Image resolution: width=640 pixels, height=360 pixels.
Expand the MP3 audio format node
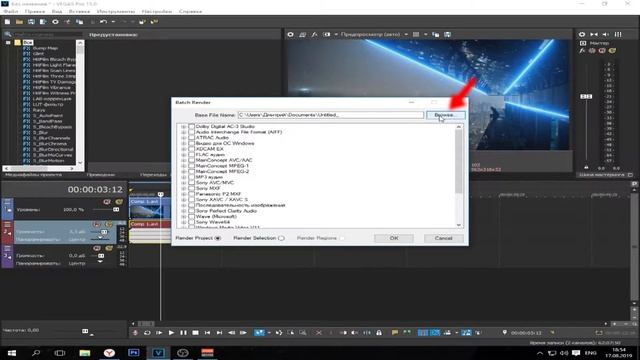point(184,177)
